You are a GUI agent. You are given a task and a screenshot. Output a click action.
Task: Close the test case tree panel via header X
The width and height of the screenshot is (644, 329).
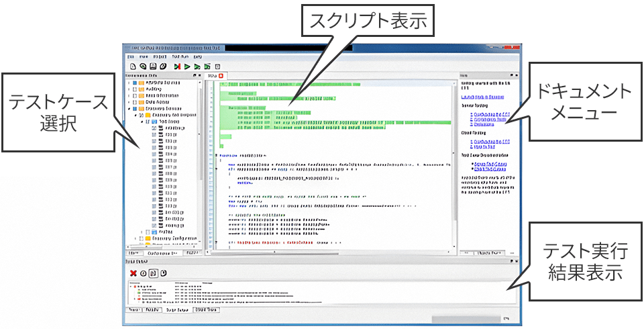[200, 76]
